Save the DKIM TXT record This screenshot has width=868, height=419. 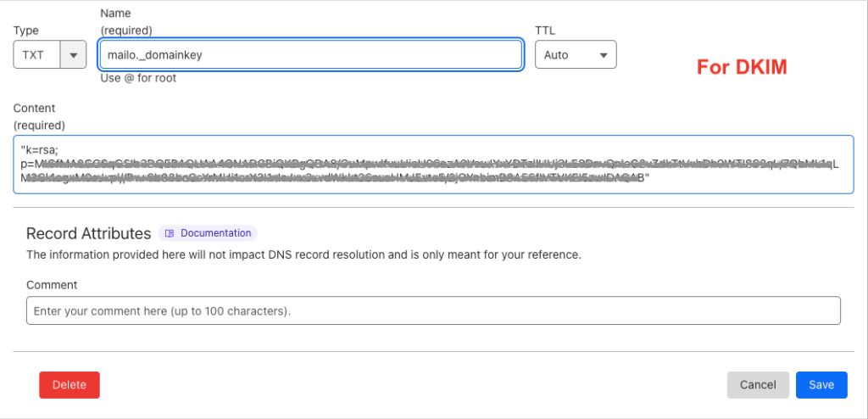821,385
